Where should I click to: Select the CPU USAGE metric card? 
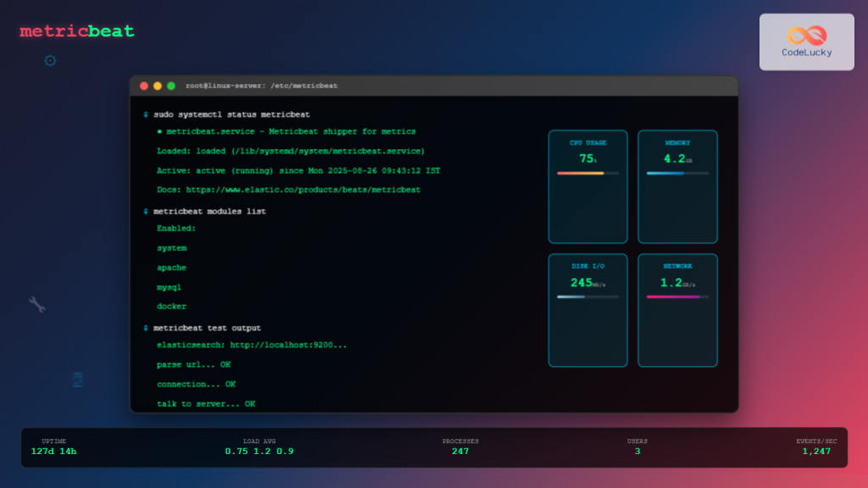[x=587, y=186]
